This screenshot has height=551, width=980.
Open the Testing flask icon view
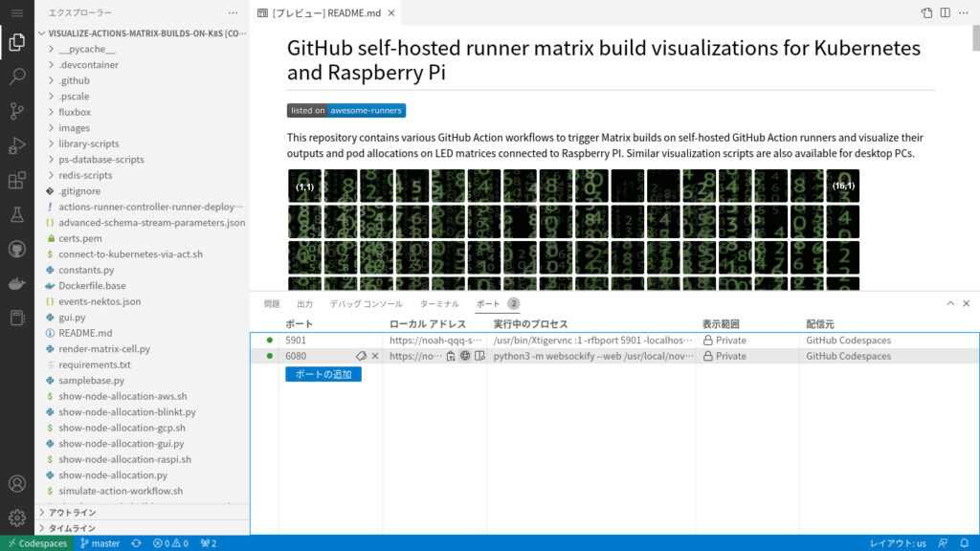pyautogui.click(x=16, y=214)
